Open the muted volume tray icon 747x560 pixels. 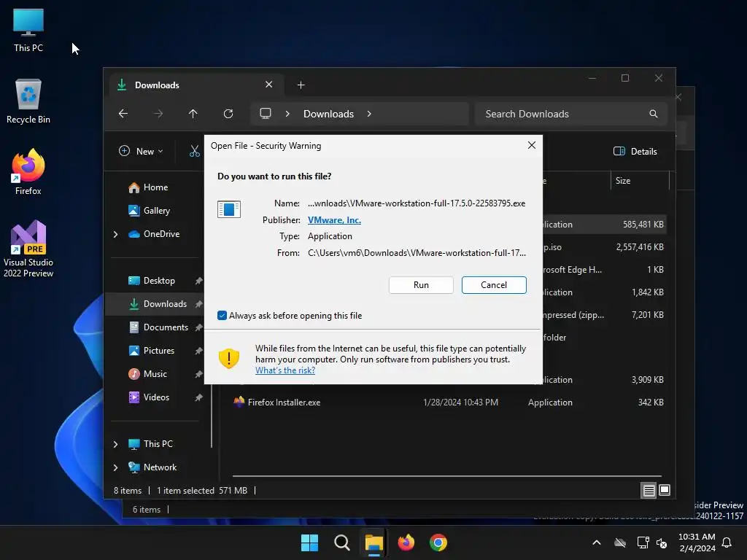661,542
